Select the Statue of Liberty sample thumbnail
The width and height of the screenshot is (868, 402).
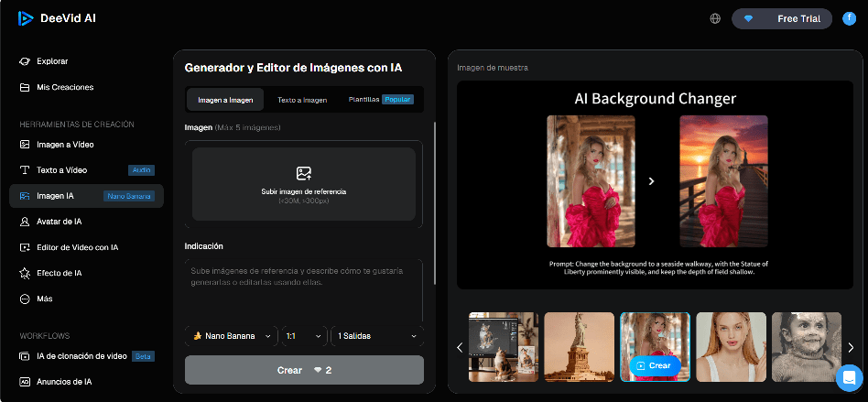click(579, 347)
